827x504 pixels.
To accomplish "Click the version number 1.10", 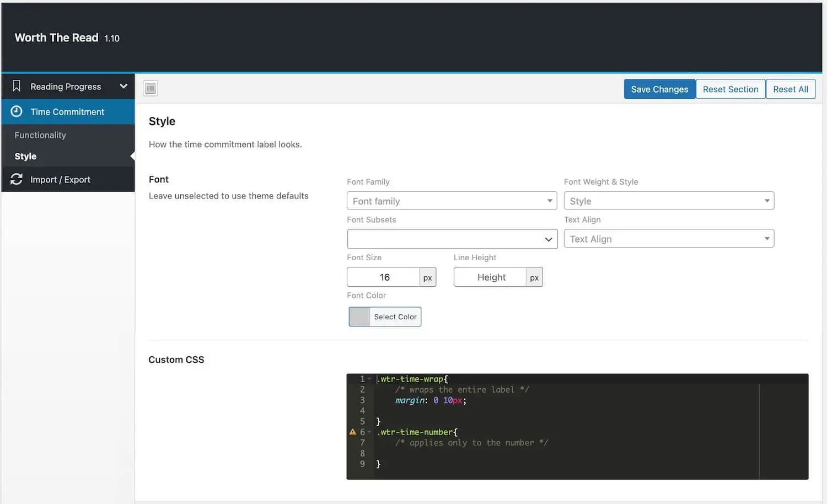I will tap(112, 39).
